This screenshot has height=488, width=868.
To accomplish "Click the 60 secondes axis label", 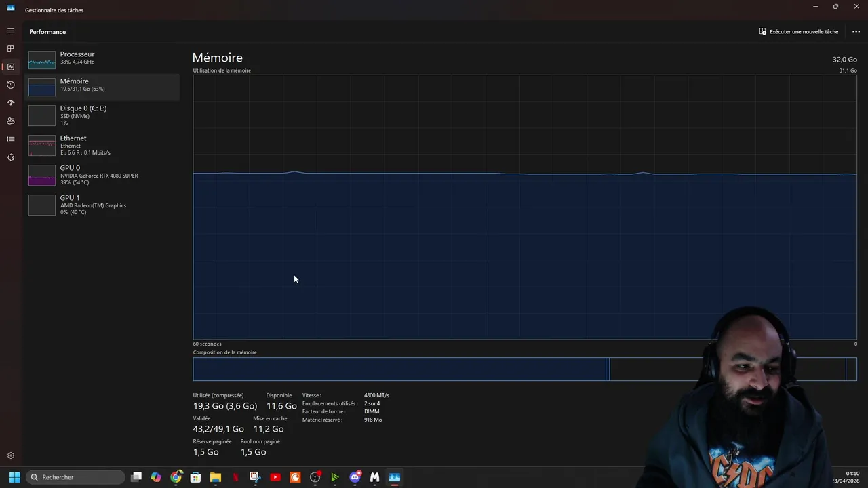I will [x=207, y=344].
